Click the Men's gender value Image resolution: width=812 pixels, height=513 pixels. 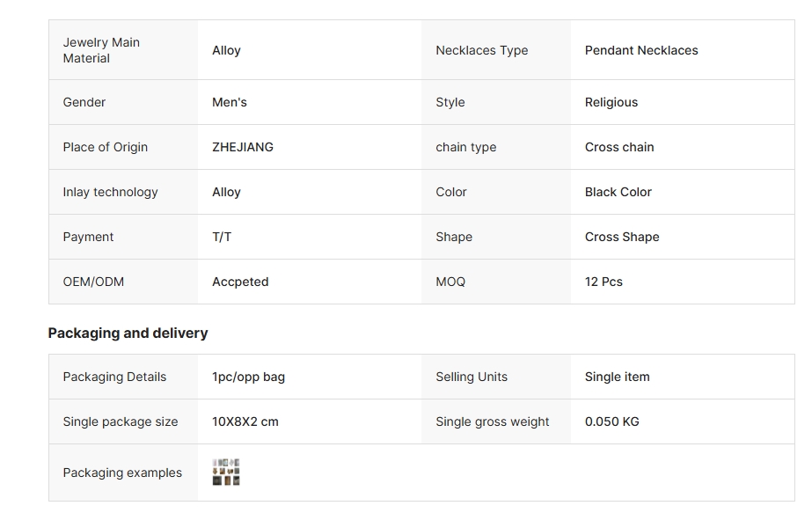230,103
